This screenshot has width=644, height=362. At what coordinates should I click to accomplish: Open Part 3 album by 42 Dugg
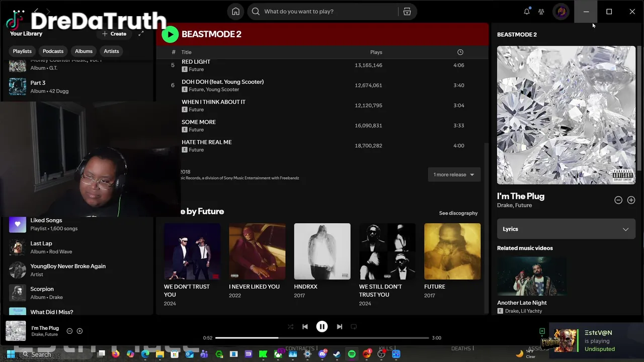pyautogui.click(x=78, y=86)
